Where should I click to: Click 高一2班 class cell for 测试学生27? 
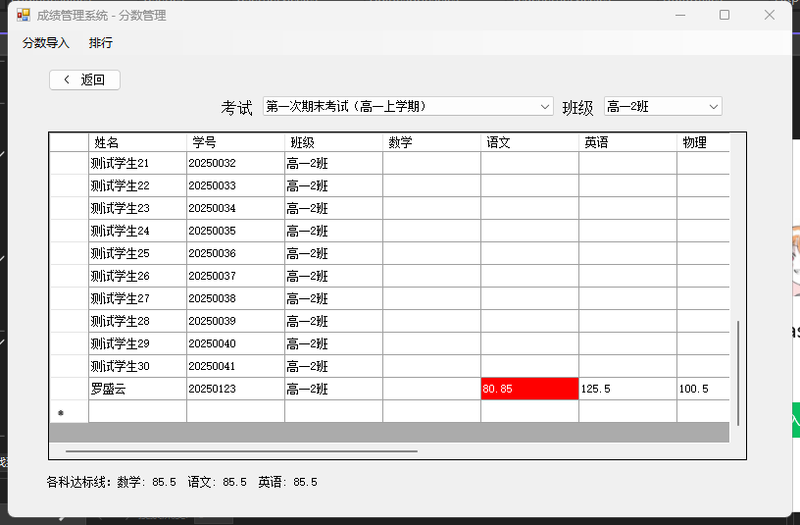[334, 298]
